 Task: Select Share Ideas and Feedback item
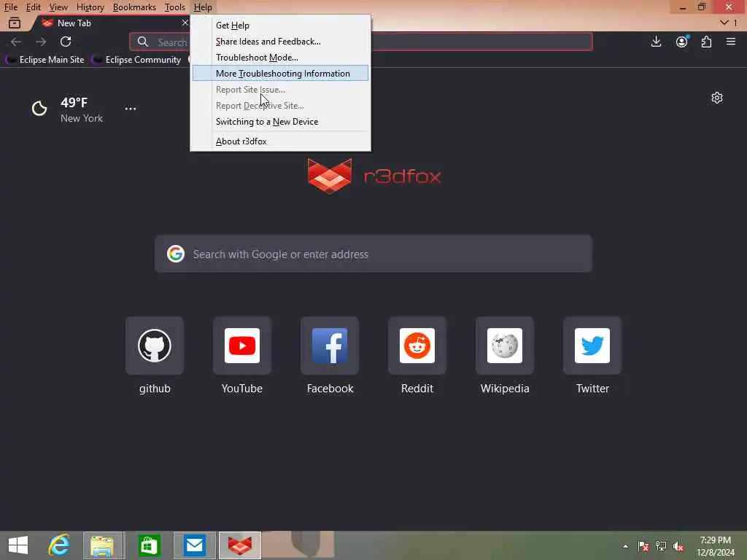coord(280,42)
